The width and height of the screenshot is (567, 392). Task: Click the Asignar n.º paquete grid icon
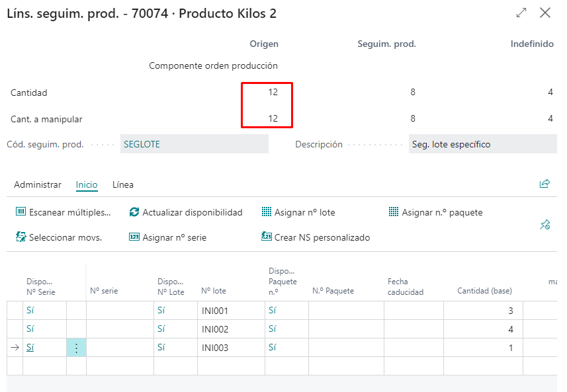394,212
